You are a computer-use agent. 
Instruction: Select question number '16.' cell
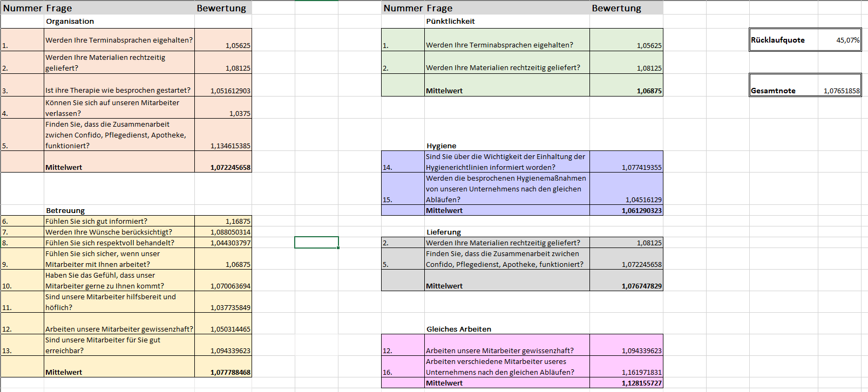point(403,367)
